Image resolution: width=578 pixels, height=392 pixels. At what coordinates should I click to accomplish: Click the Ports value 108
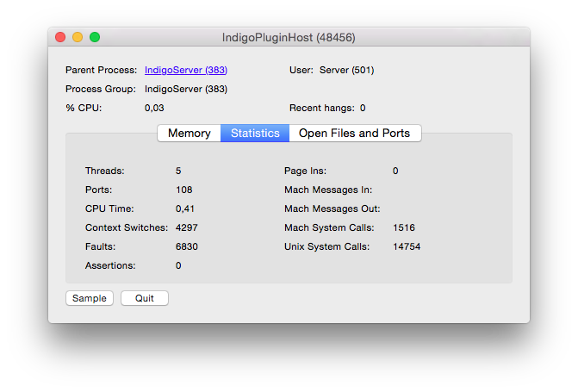click(184, 190)
